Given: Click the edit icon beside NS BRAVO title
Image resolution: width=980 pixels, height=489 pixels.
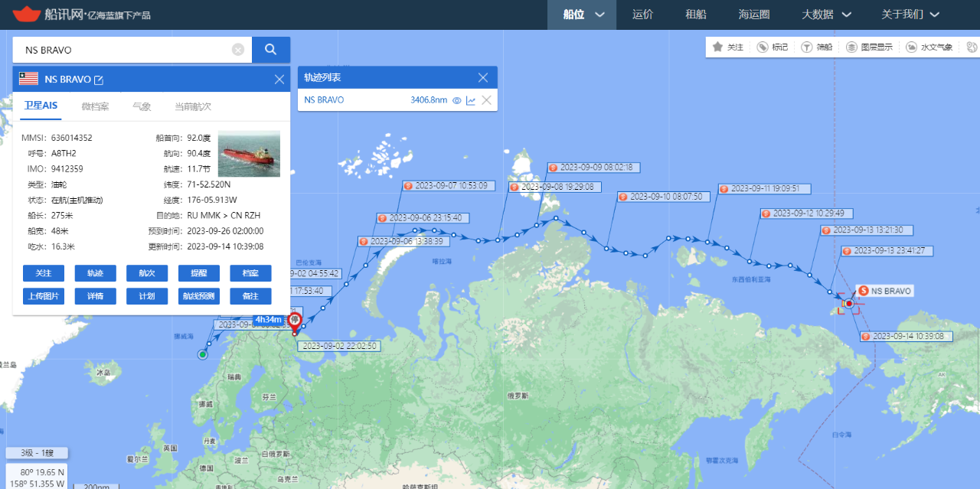Looking at the screenshot, I should tap(99, 80).
